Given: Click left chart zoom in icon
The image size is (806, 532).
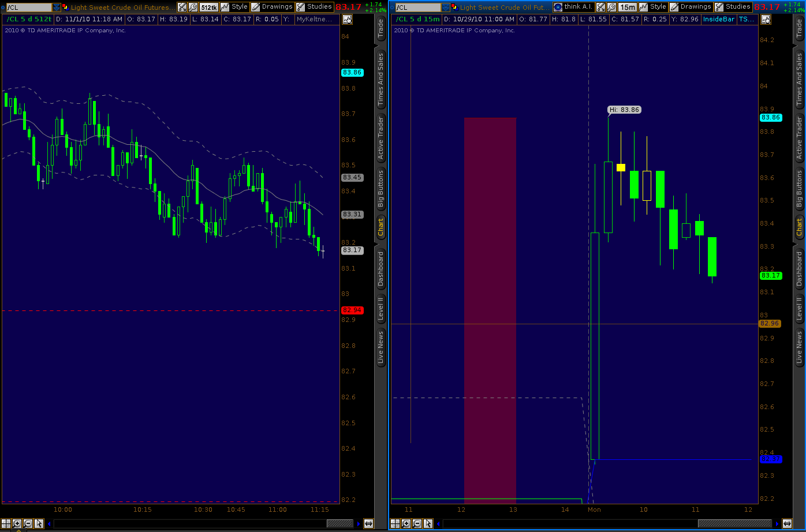Looking at the screenshot, I should 17,524.
